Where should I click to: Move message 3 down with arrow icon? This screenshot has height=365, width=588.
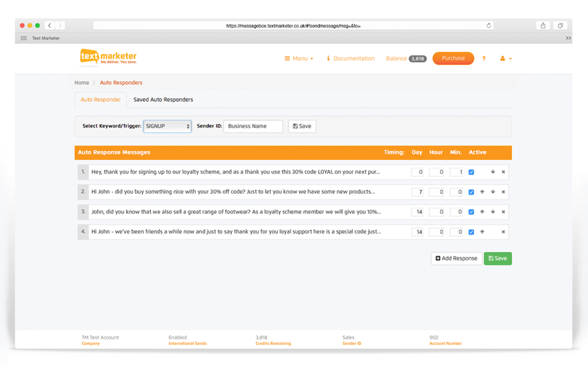493,212
